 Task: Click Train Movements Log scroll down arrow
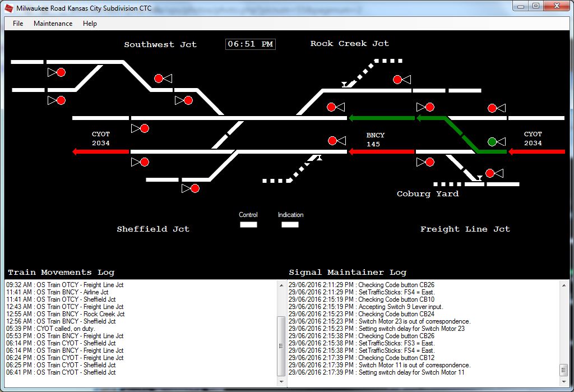click(281, 381)
